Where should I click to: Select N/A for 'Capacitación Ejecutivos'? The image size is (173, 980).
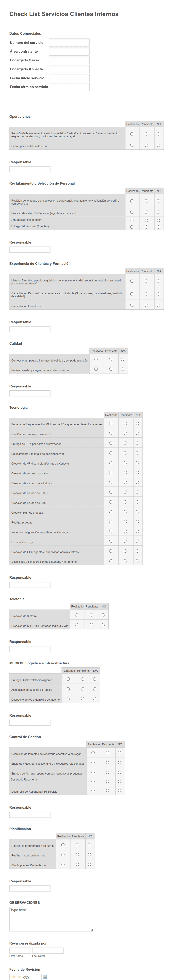(x=158, y=305)
